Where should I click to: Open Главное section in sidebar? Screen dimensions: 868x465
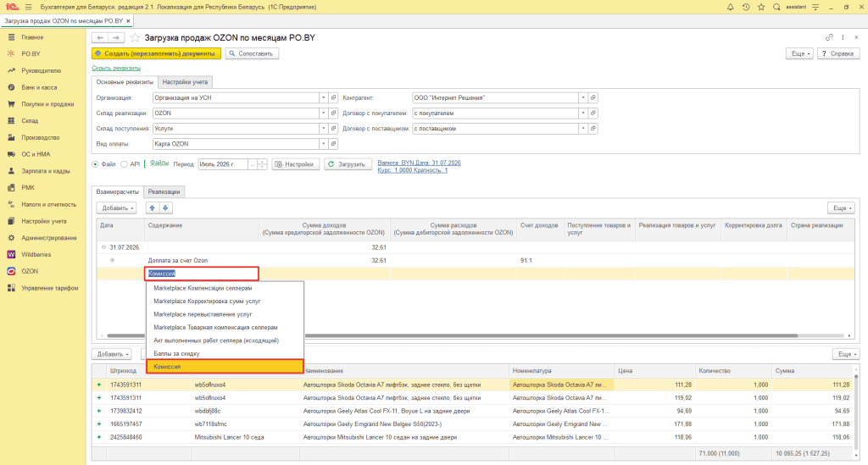[x=32, y=37]
